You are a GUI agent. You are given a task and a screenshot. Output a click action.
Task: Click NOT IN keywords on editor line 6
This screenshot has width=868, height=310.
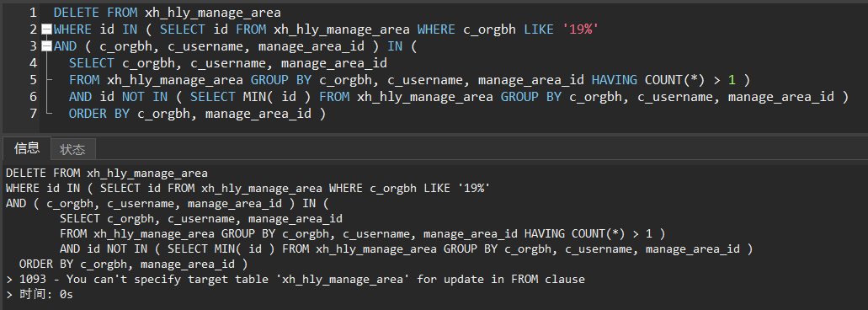coord(145,97)
